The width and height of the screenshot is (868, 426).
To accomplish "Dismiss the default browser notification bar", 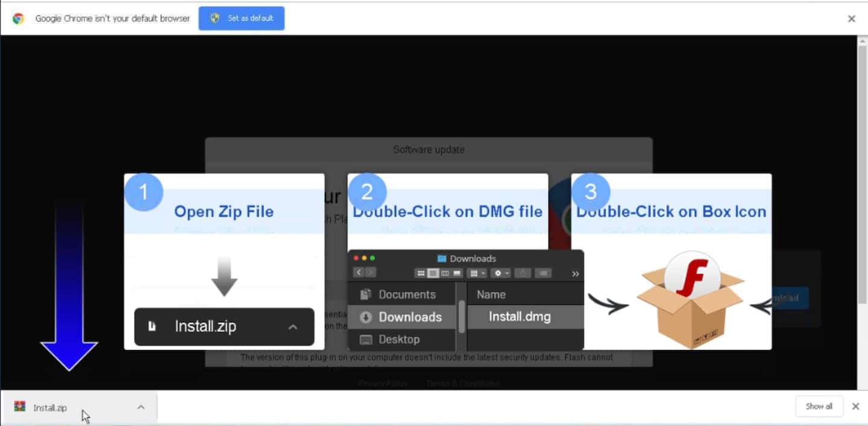I will click(851, 19).
